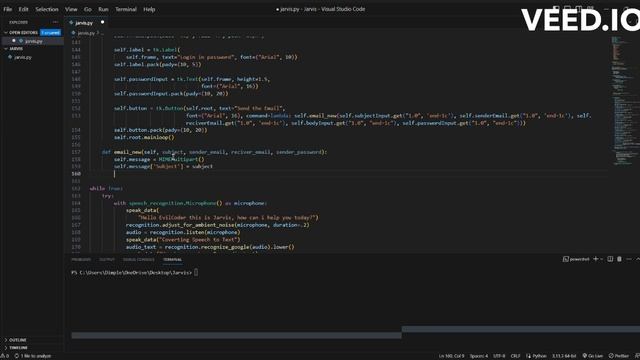This screenshot has height=360, width=640.
Task: Expand the Outline section
Action: [16, 340]
